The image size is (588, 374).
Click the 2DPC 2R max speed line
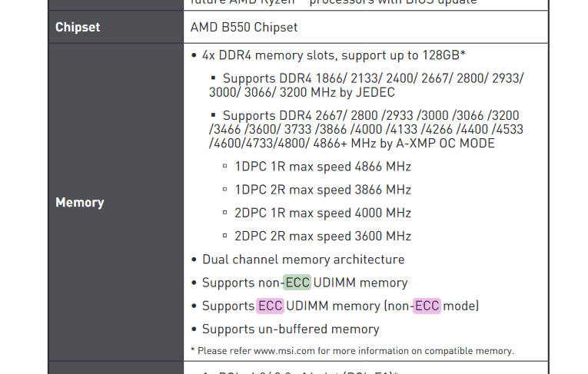322,236
